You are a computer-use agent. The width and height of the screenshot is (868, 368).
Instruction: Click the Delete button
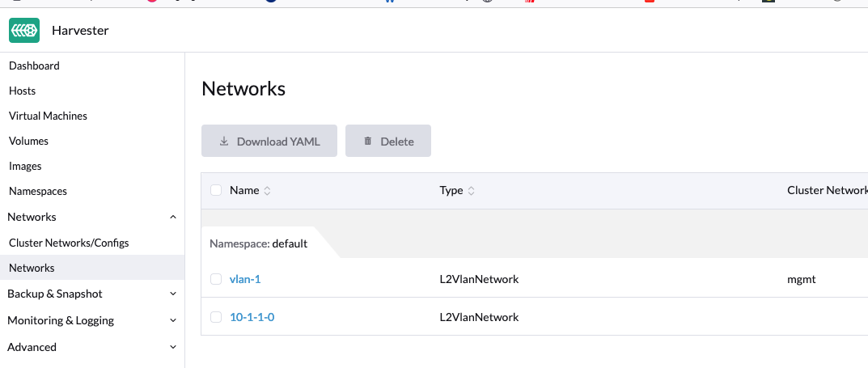[388, 141]
